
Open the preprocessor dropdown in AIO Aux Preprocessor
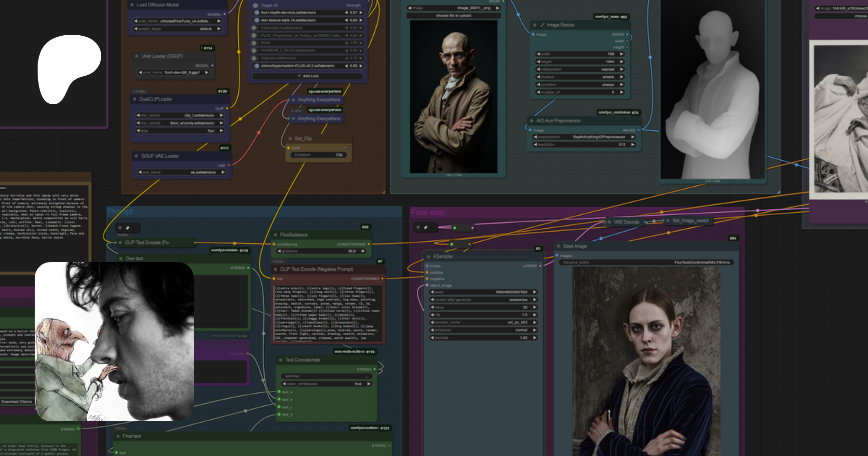pyautogui.click(x=584, y=137)
